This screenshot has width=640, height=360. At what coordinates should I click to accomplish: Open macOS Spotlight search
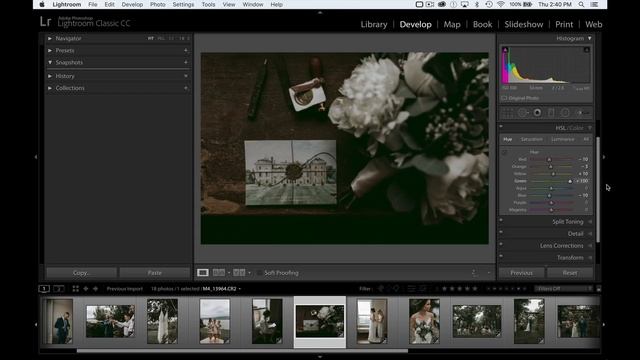tap(581, 4)
